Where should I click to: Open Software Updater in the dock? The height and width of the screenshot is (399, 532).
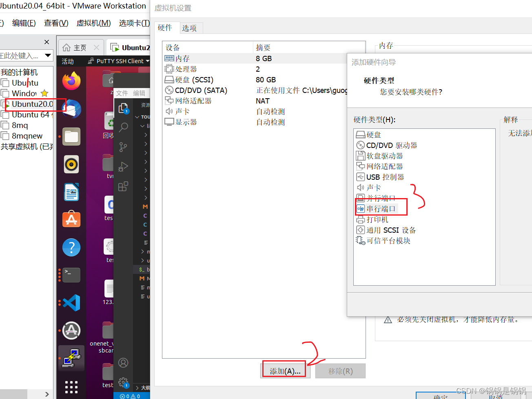coord(71,331)
